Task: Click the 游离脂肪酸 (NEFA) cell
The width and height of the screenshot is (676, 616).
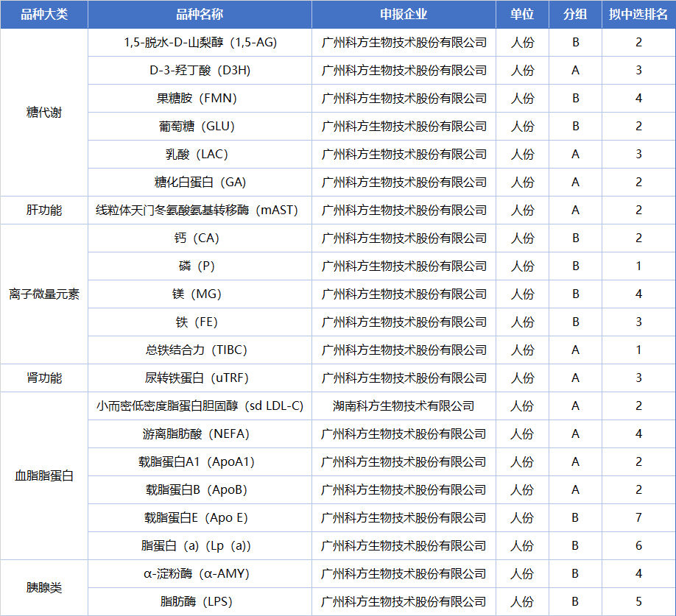Action: (x=200, y=434)
